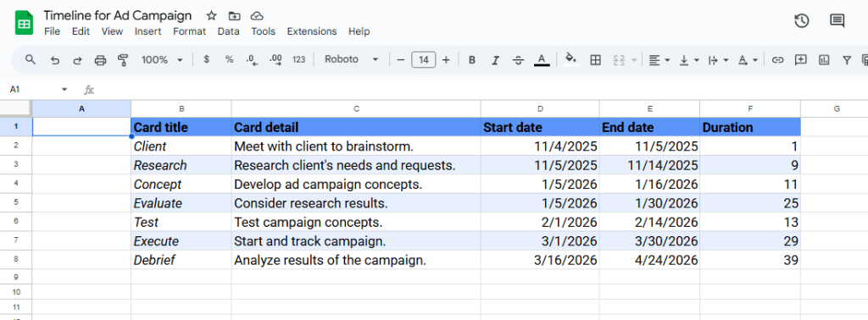Insert a link

coord(778,60)
